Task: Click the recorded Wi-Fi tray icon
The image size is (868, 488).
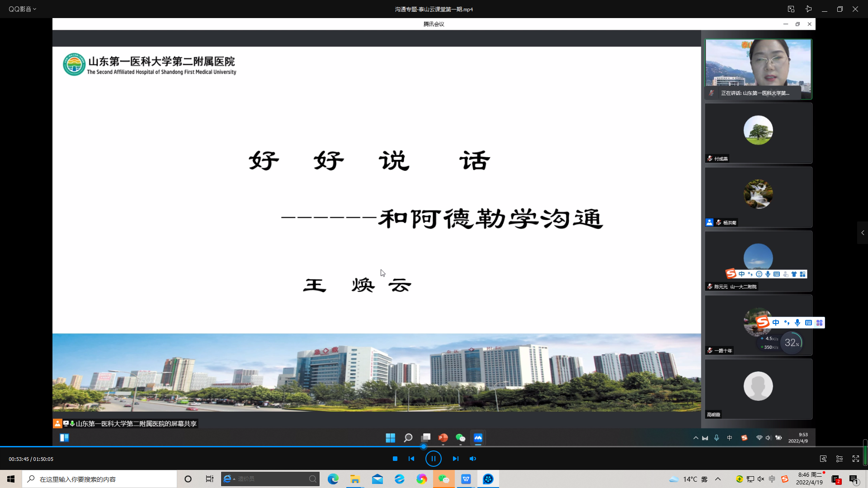Action: click(x=759, y=438)
